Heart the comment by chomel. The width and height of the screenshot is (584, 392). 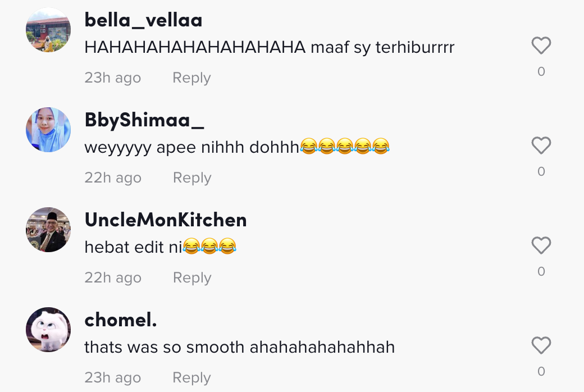point(541,345)
